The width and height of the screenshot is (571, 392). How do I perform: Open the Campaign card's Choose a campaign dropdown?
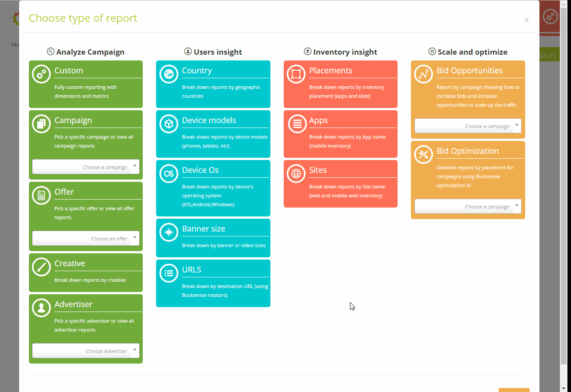[x=86, y=167]
